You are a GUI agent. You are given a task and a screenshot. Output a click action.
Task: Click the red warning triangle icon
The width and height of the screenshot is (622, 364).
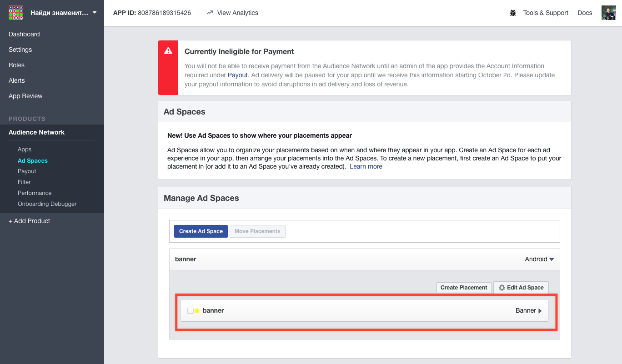click(x=168, y=50)
